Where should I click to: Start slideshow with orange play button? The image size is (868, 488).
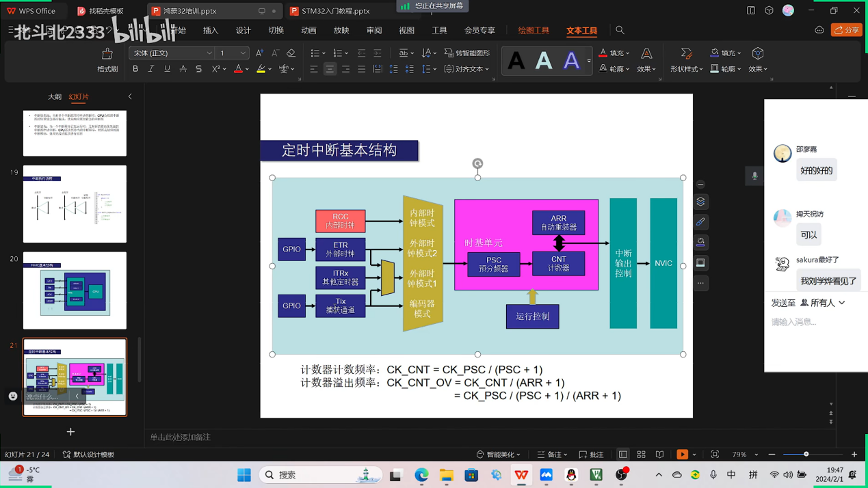pos(682,455)
